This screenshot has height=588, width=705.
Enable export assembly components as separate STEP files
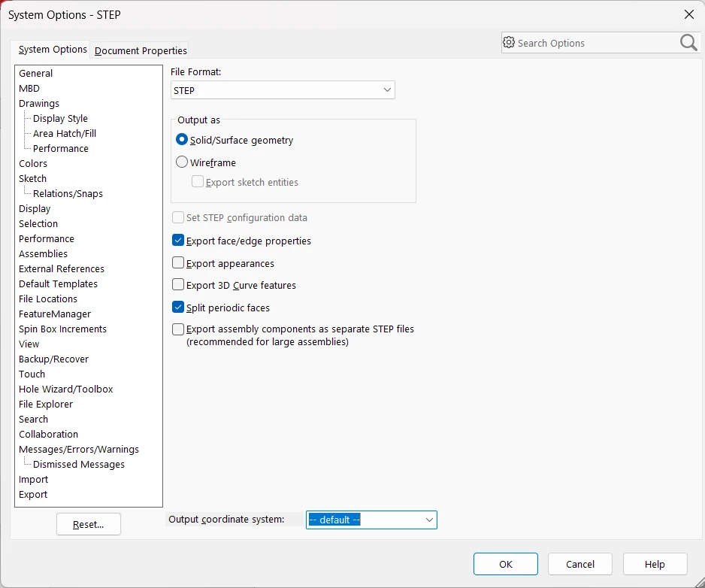pos(178,329)
